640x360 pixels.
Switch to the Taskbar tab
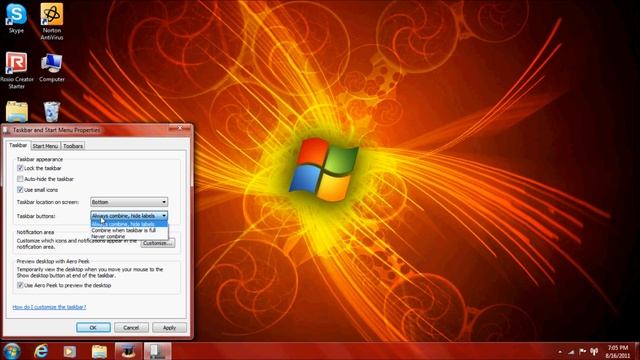(18, 145)
